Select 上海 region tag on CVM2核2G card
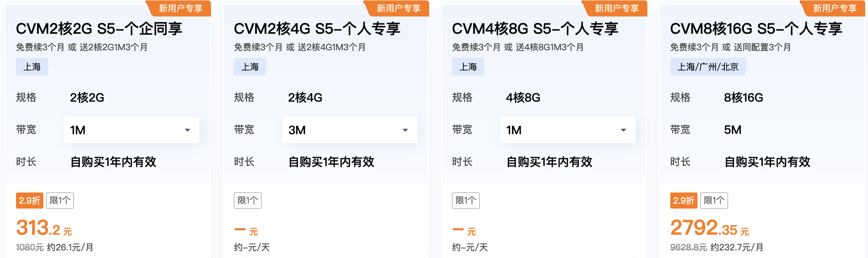Image resolution: width=868 pixels, height=258 pixels. [32, 67]
